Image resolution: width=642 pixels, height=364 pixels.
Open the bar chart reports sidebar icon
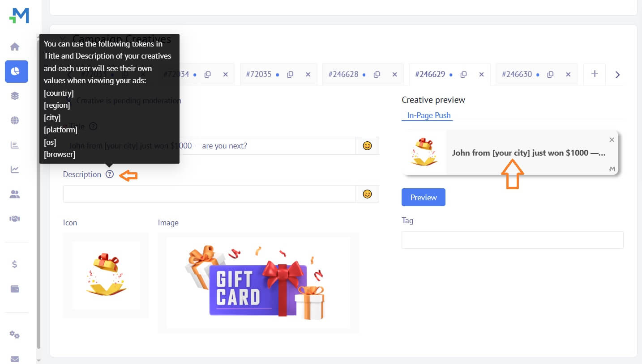15,145
